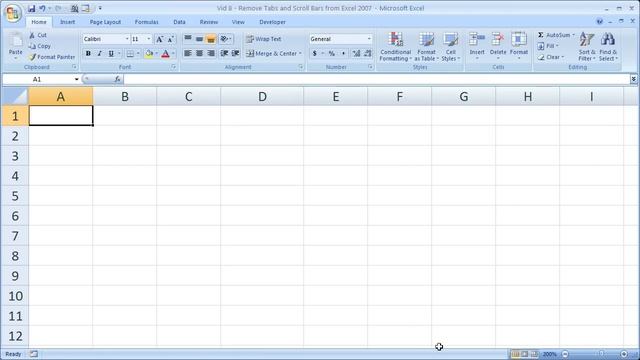
Task: Increase decimal places
Action: pos(356,53)
